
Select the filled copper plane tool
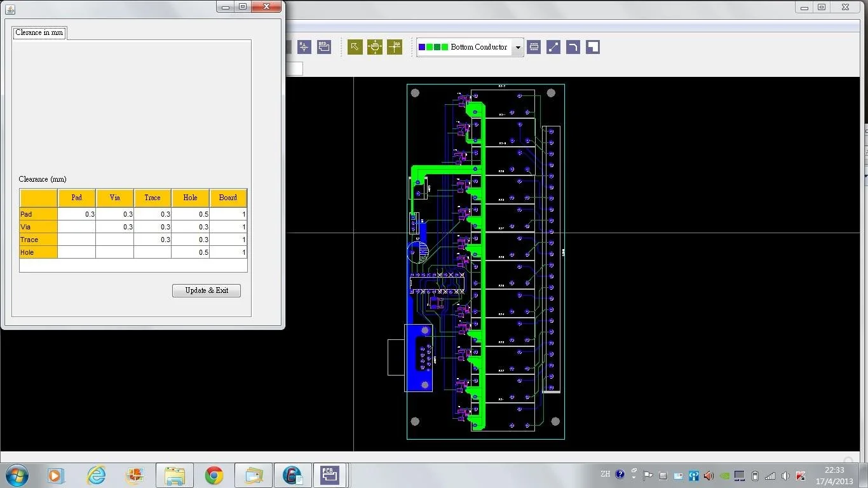[x=592, y=46]
